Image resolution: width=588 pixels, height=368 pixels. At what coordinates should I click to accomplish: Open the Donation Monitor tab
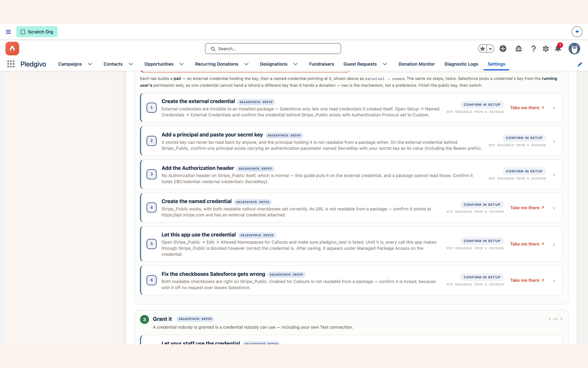[x=416, y=64]
